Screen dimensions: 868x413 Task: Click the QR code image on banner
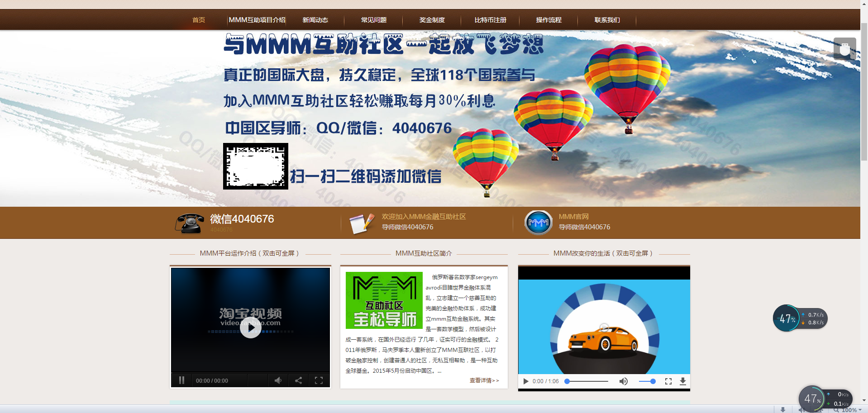[255, 166]
